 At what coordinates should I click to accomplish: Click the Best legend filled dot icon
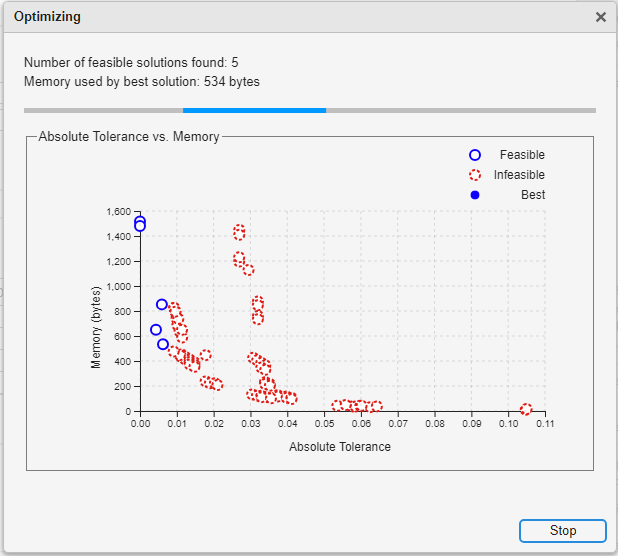pyautogui.click(x=475, y=195)
